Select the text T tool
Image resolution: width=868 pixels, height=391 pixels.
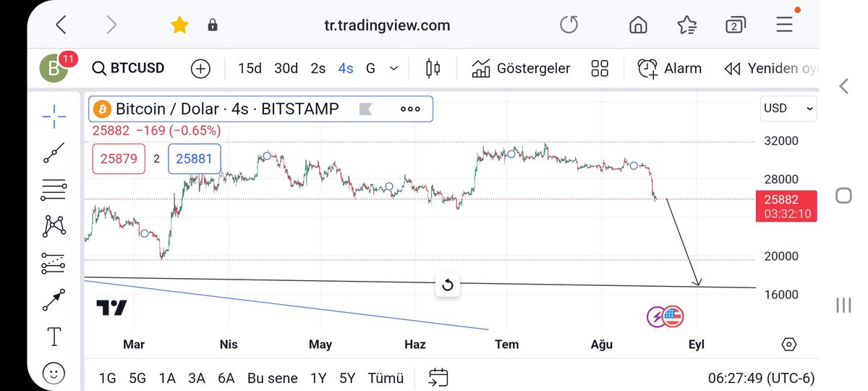pyautogui.click(x=54, y=337)
